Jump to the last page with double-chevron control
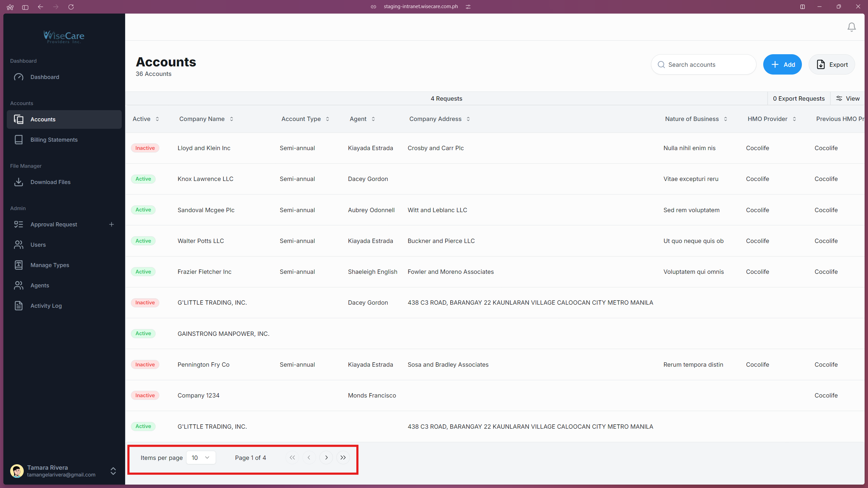This screenshot has width=868, height=488. [x=343, y=457]
